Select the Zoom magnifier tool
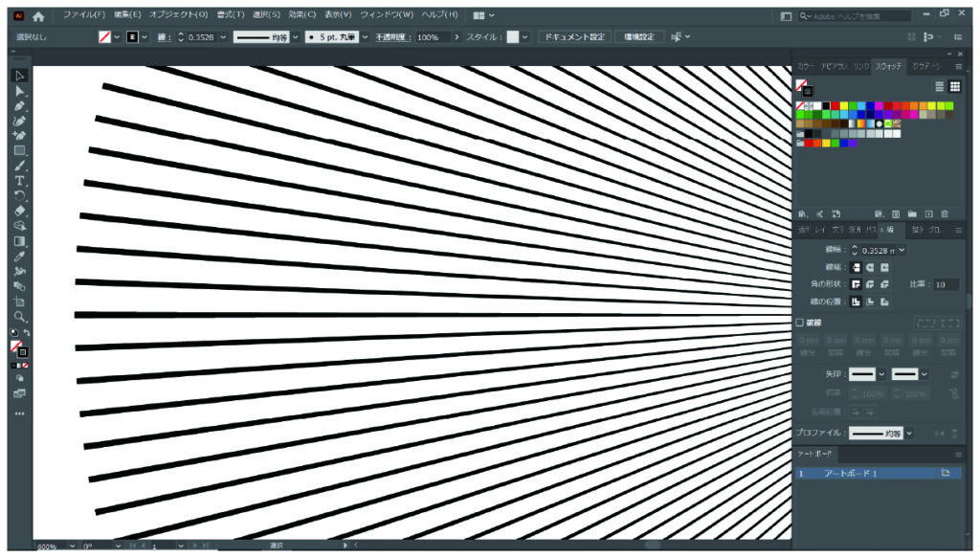This screenshot has height=558, width=980. click(x=19, y=317)
